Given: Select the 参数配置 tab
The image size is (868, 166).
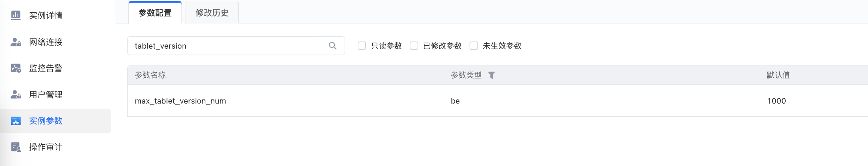Looking at the screenshot, I should (x=155, y=13).
